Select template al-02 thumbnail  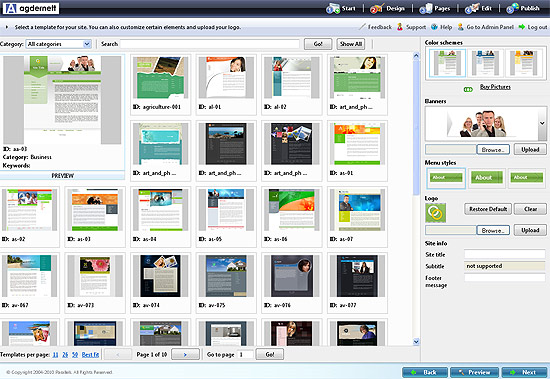tap(292, 78)
